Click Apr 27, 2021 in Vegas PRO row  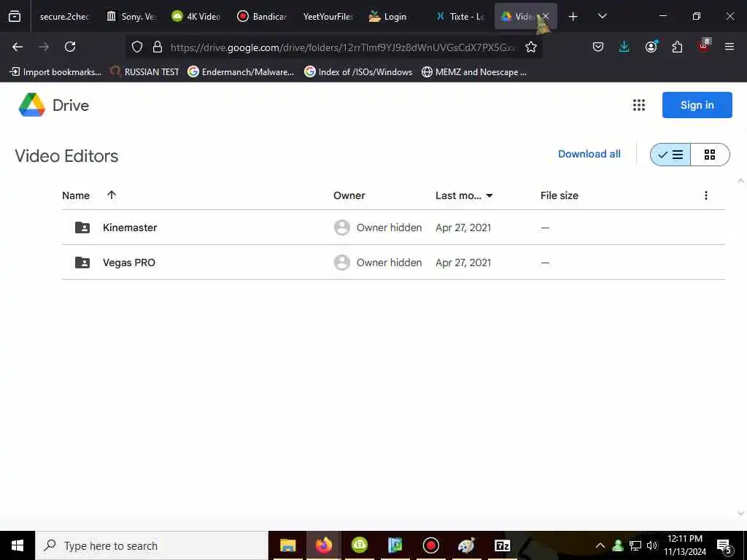point(463,262)
